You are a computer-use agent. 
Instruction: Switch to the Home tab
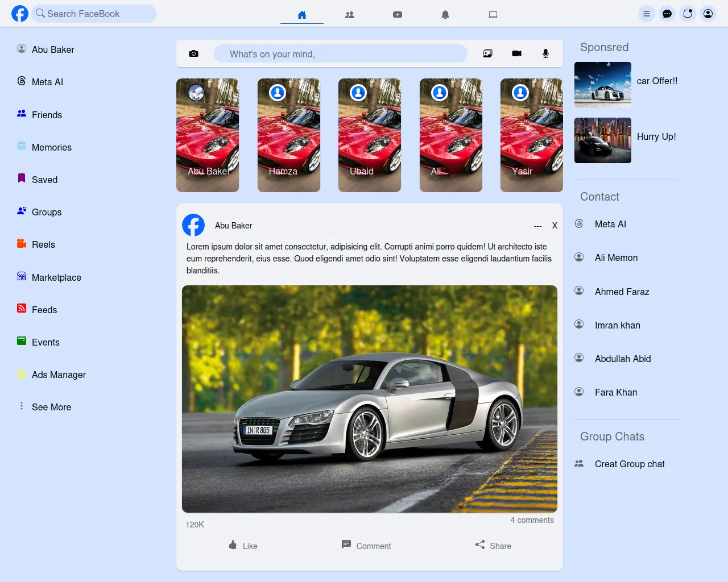[x=302, y=15]
